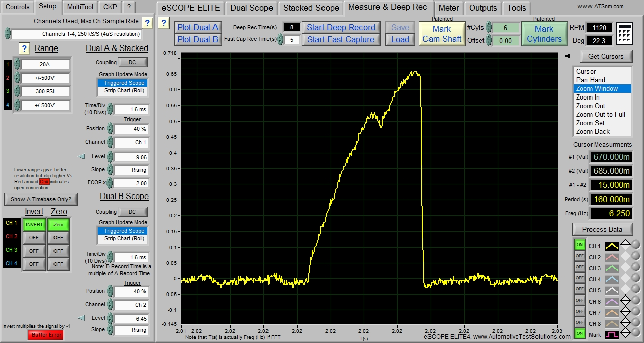Click the blue arrow icon beside Dual A trigger Level

(81, 156)
